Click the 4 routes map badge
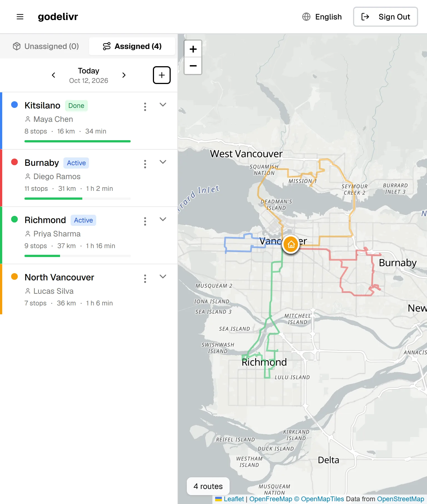Viewport: 427px width, 504px height. (x=208, y=486)
